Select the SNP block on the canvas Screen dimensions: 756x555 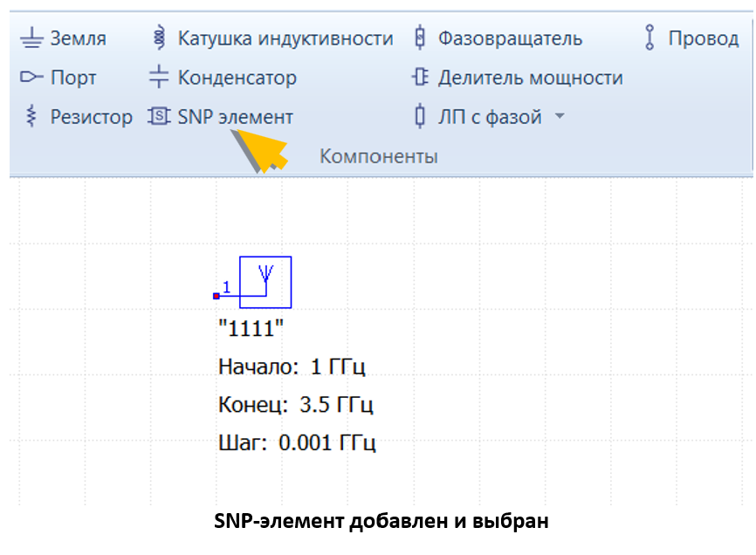(x=266, y=281)
